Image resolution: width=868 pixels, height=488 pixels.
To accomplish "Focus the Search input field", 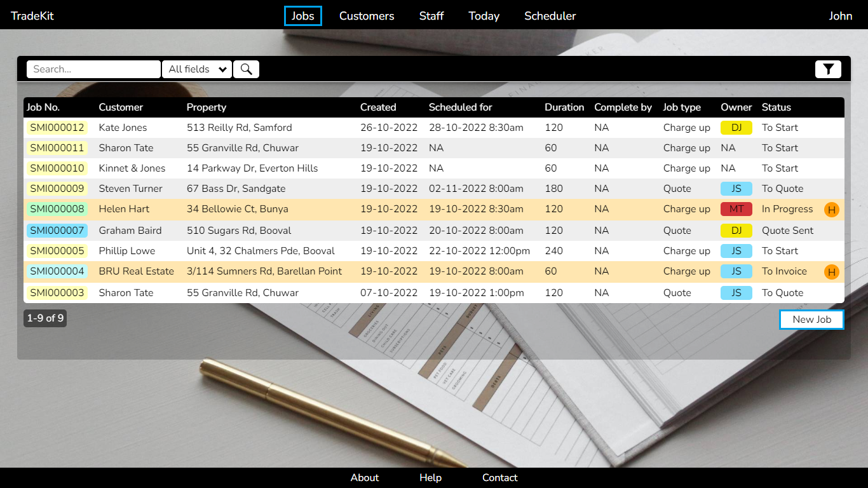I will tap(93, 69).
